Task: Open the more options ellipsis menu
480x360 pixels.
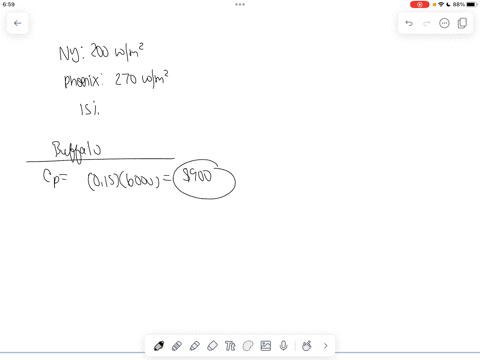Action: tap(444, 23)
